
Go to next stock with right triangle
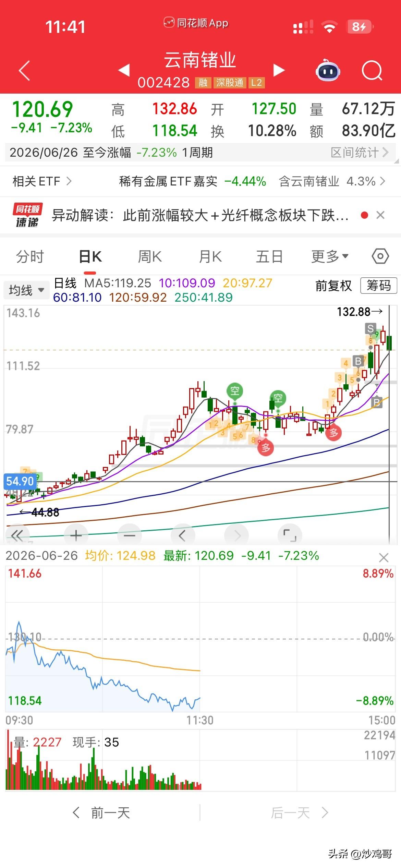pos(279,70)
